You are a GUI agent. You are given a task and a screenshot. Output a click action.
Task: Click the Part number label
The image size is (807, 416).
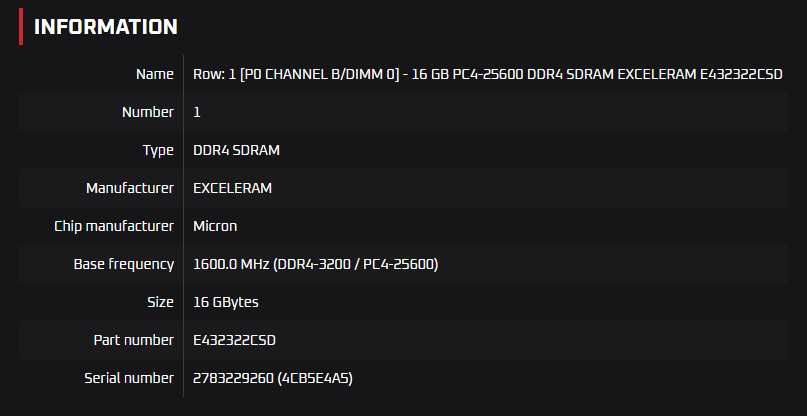pos(134,340)
